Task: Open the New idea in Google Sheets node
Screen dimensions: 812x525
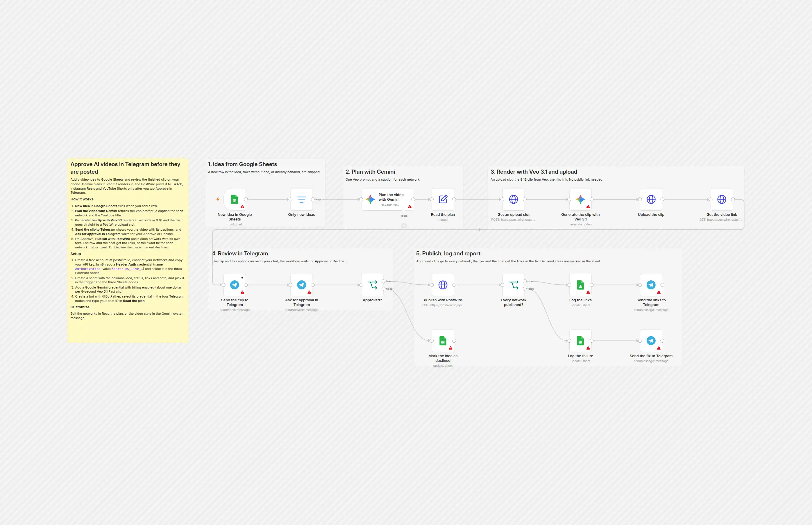Action: (x=235, y=200)
